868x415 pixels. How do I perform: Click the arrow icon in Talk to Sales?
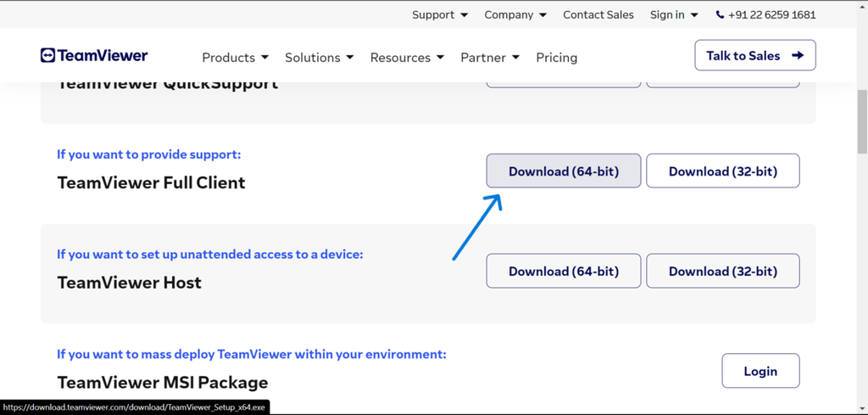(x=797, y=56)
